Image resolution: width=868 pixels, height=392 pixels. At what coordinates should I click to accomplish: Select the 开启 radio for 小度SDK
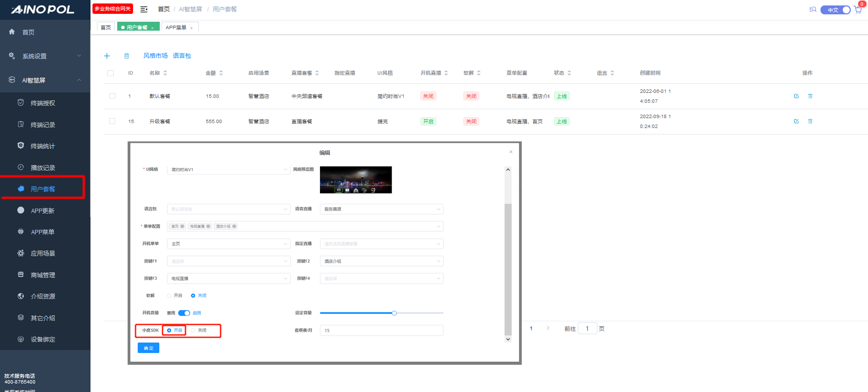[169, 330]
